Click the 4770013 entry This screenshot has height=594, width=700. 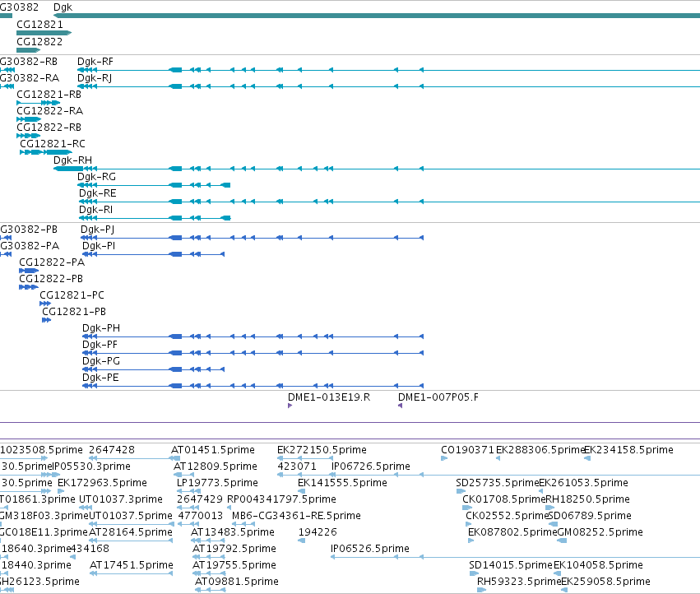coord(201,517)
